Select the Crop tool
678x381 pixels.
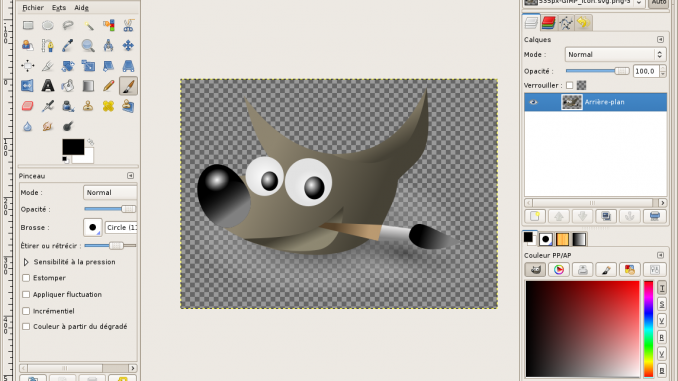tap(48, 66)
